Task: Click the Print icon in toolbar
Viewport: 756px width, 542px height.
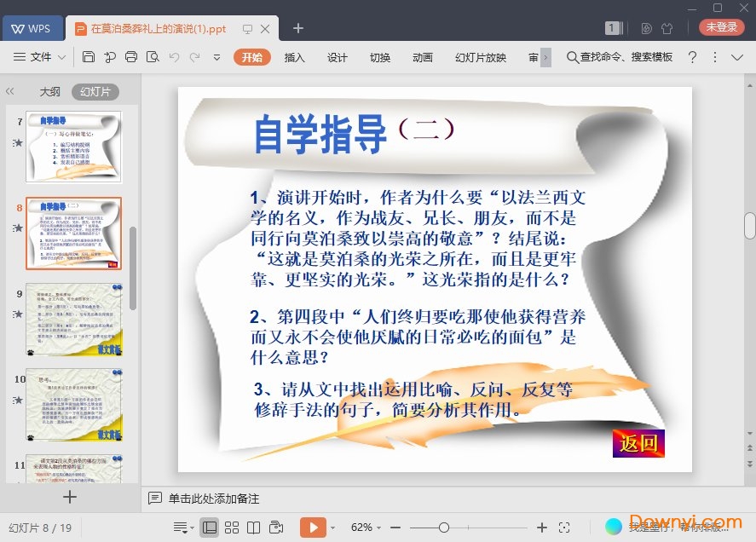Action: click(131, 57)
